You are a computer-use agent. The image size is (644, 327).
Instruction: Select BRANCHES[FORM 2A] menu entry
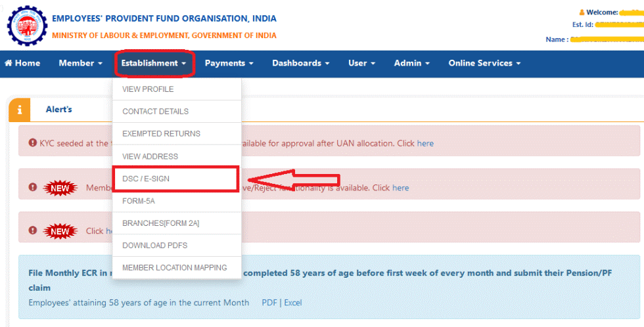177,223
